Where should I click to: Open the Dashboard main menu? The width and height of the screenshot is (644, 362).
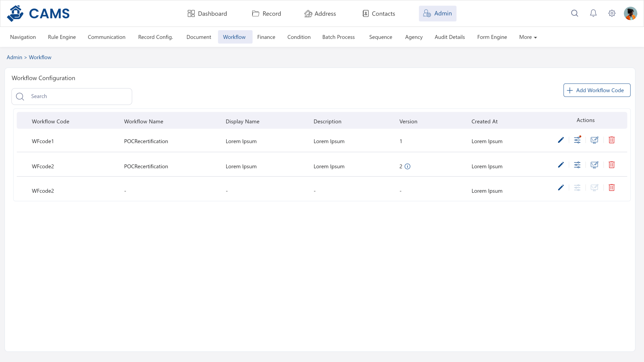(x=207, y=14)
